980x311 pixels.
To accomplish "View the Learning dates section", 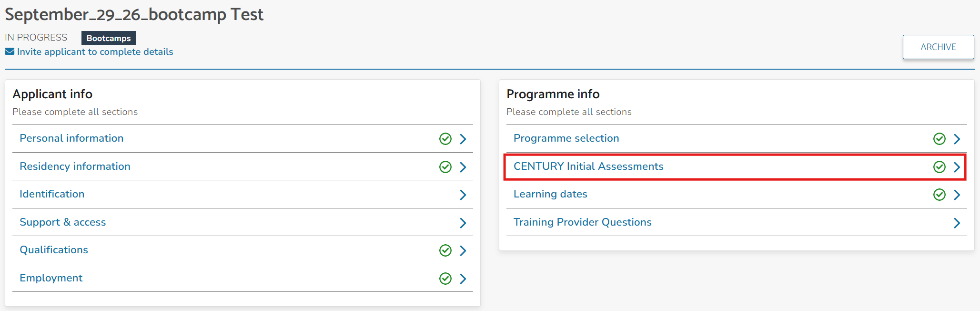I will 737,194.
